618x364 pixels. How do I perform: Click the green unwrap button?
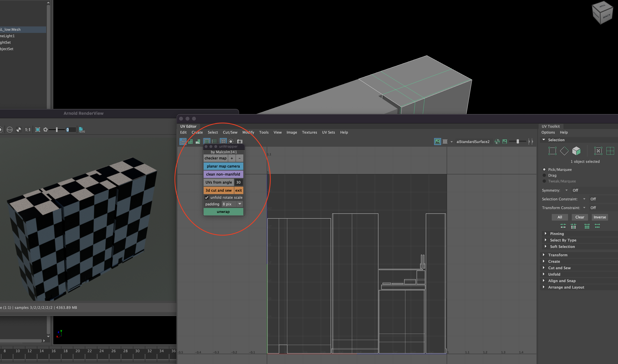pyautogui.click(x=223, y=212)
